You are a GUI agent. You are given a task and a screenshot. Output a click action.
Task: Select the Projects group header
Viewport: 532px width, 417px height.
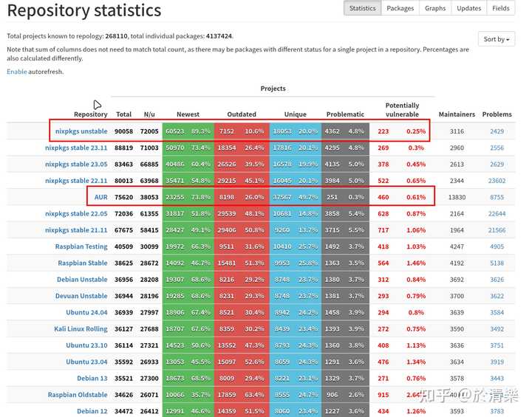(x=273, y=89)
